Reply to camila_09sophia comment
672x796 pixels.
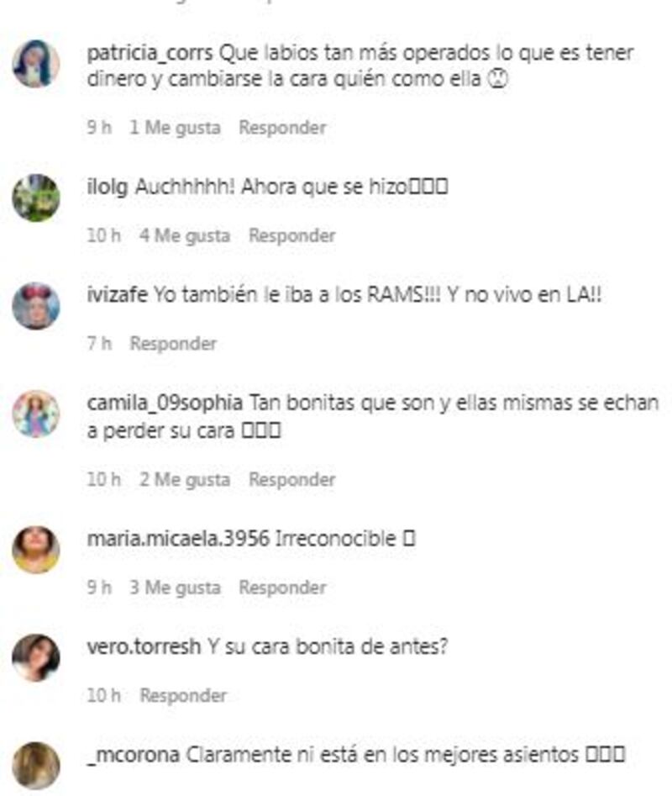click(292, 479)
